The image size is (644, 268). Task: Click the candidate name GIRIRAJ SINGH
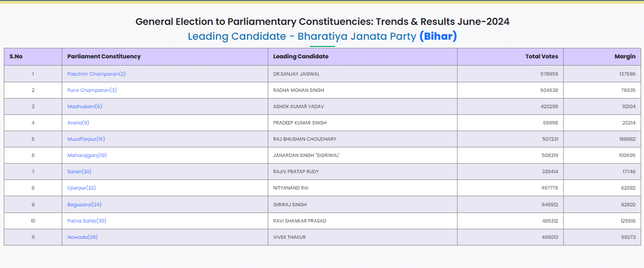(290, 205)
